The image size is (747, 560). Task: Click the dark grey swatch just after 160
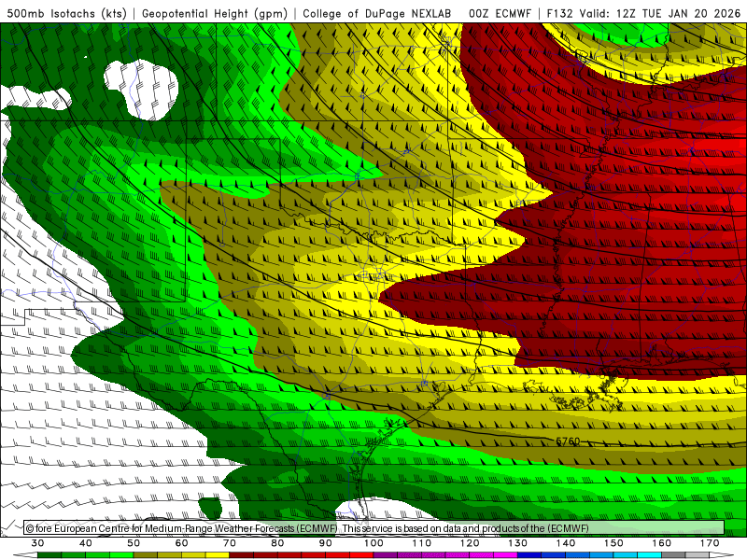[x=673, y=555]
